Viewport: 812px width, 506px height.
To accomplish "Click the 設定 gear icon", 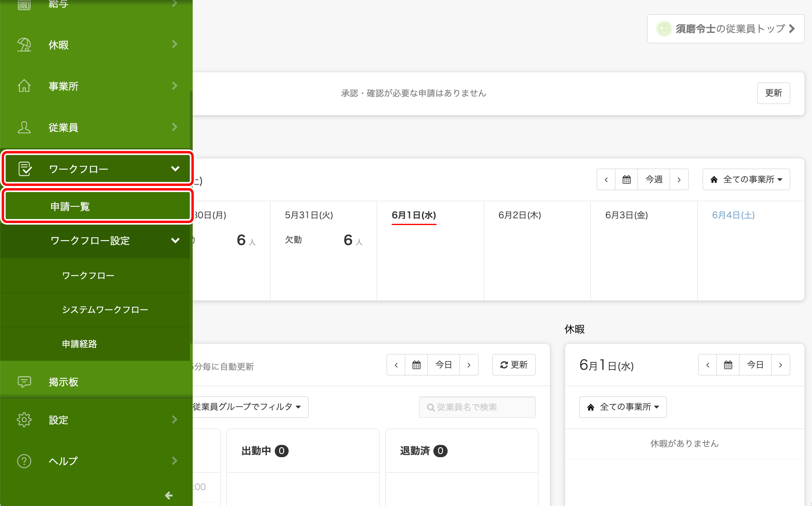I will (x=24, y=419).
